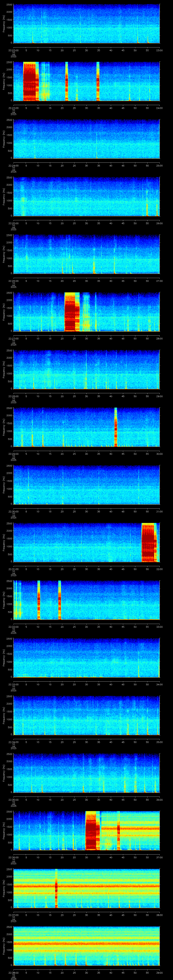Click the '22:37:00' time label
173x980 pixels.
(x=13, y=915)
